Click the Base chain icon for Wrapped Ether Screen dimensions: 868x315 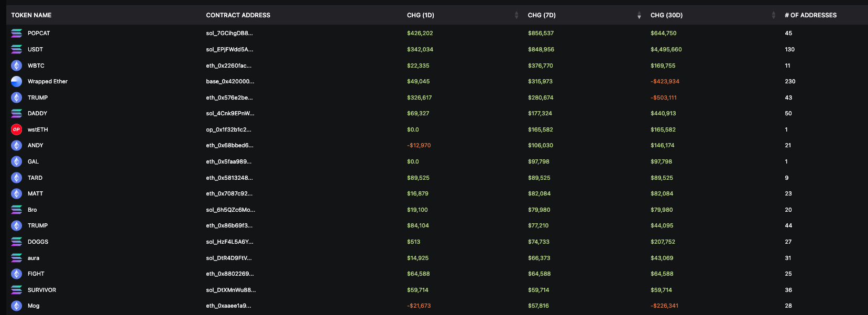pos(17,81)
